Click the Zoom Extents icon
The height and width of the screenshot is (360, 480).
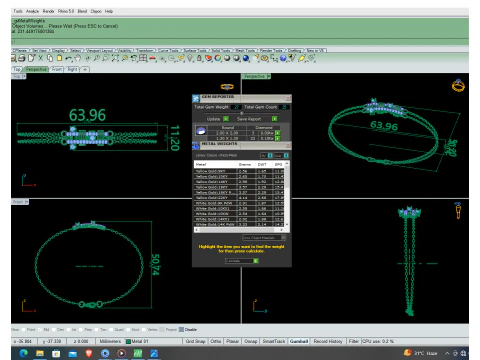click(115, 58)
